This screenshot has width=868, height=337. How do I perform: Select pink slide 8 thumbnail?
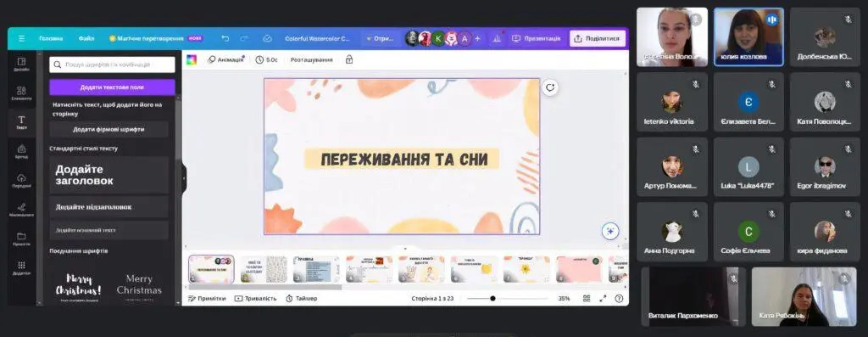(579, 269)
